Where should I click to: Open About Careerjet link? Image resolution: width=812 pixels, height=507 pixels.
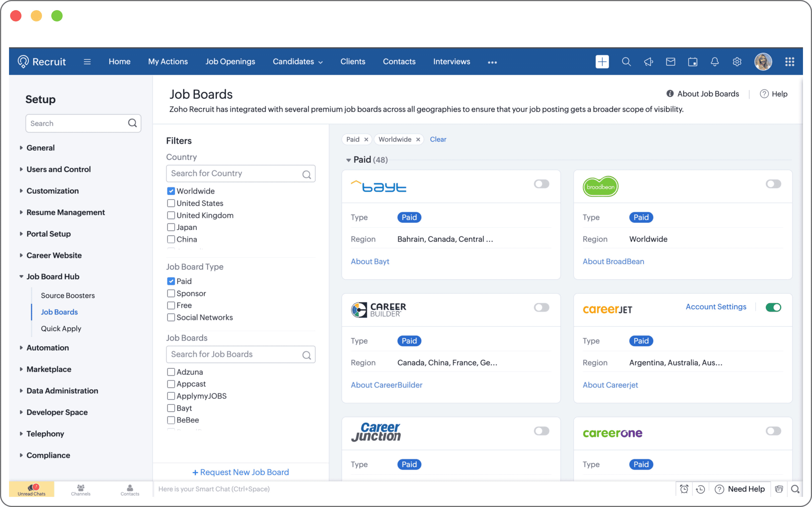(x=610, y=385)
